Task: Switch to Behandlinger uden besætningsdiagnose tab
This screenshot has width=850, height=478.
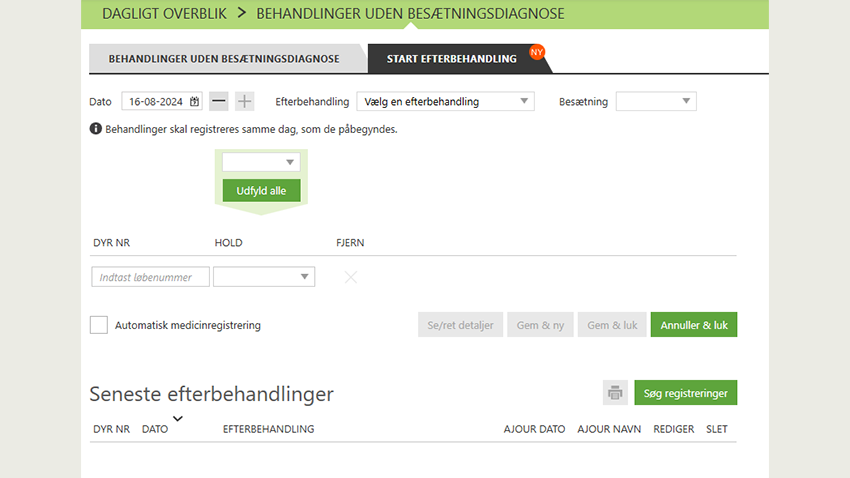Action: click(x=224, y=59)
